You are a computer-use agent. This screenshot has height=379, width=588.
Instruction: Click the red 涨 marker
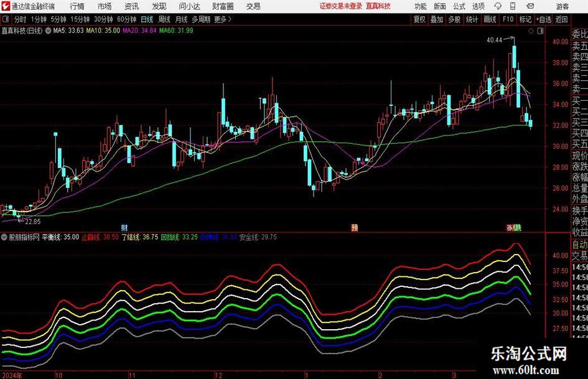click(510, 227)
